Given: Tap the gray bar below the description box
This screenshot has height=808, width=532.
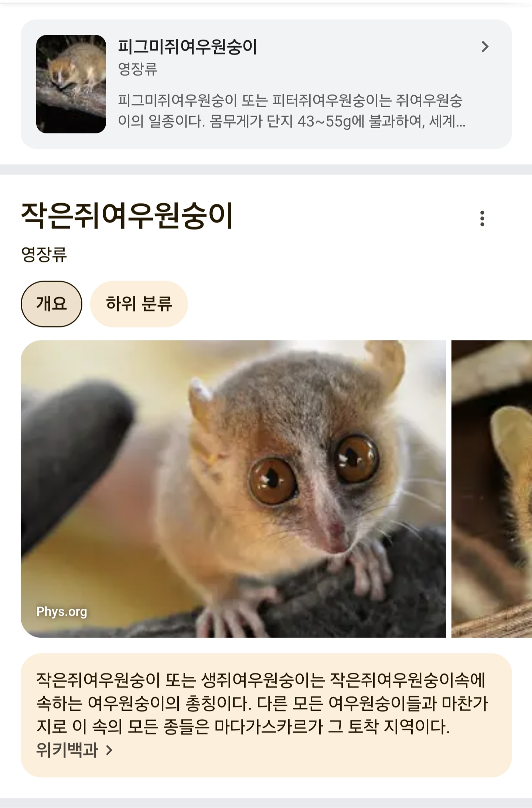Looking at the screenshot, I should click(266, 803).
